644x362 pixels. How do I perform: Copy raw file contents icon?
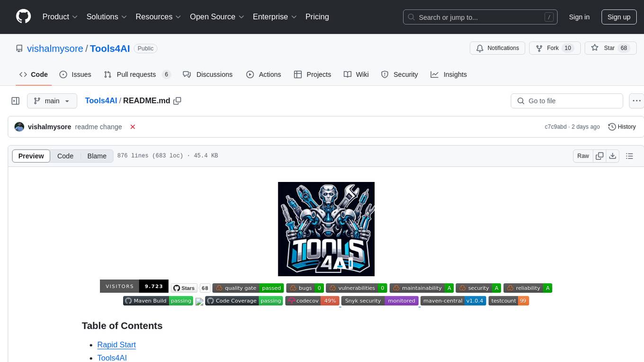pyautogui.click(x=599, y=156)
